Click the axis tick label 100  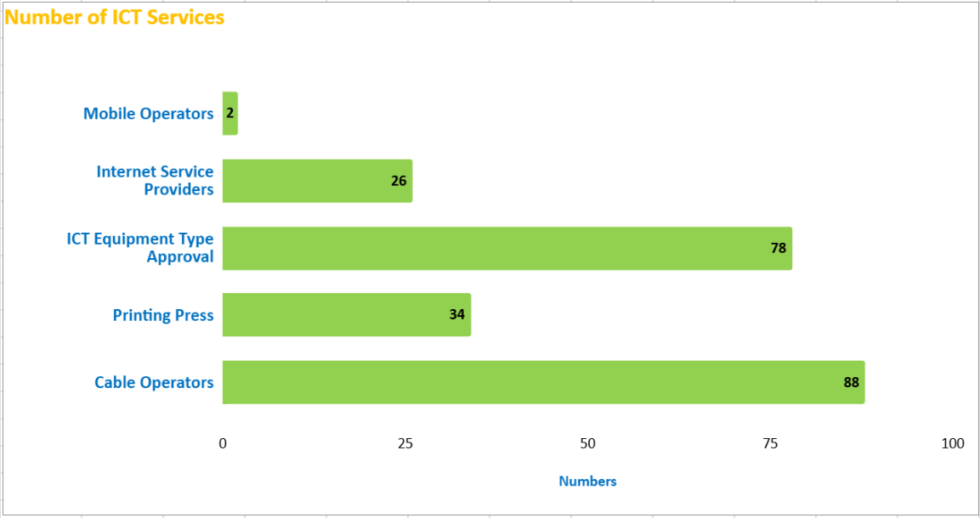(953, 443)
